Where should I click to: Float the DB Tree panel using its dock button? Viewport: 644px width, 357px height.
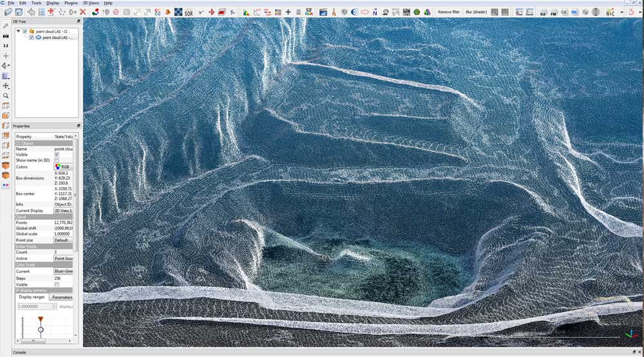coord(79,21)
